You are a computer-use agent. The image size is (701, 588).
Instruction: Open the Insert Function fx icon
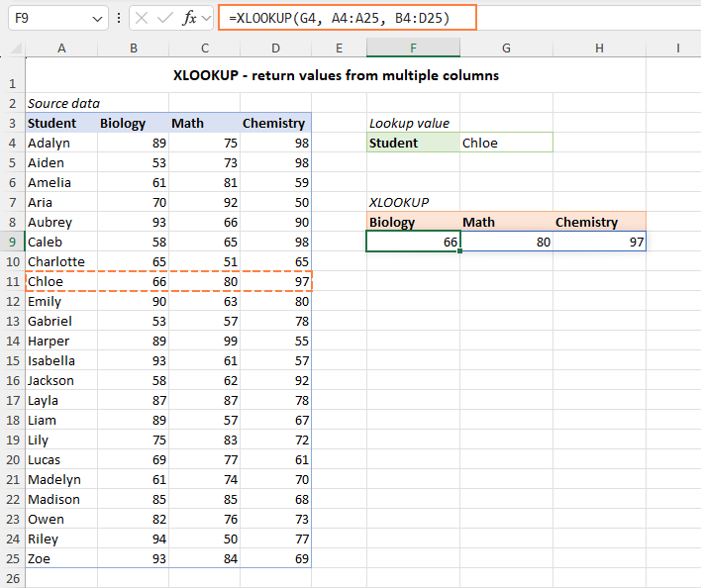coord(189,18)
